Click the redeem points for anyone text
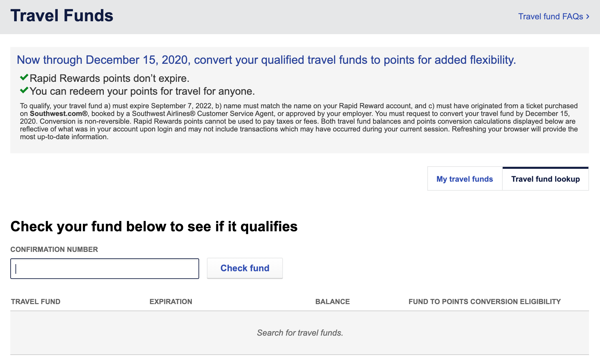600x364 pixels. pos(142,91)
